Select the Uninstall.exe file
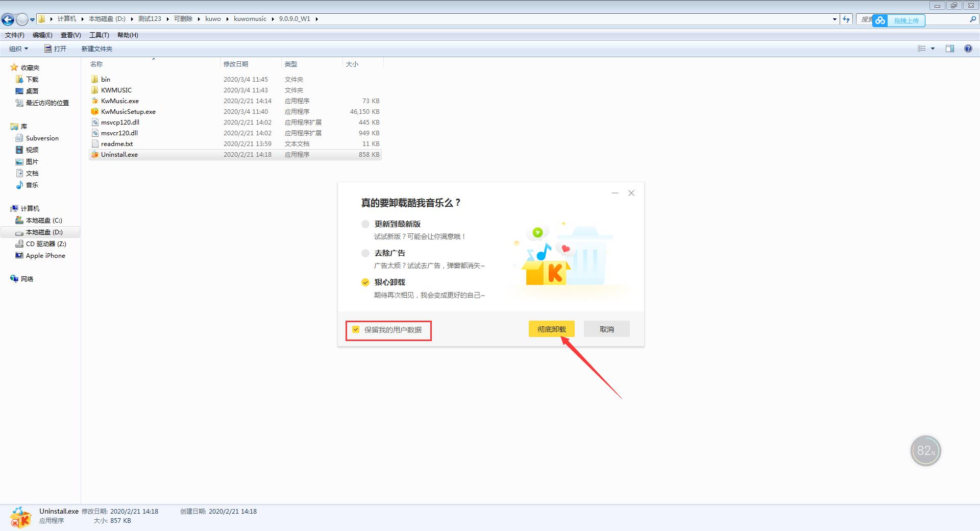980x531 pixels. (235, 154)
